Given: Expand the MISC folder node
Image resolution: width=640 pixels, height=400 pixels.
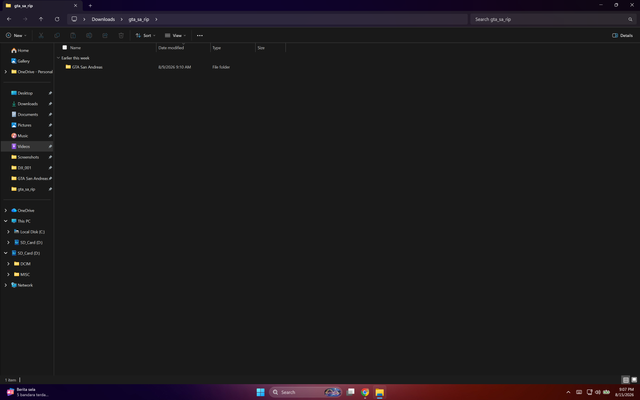Looking at the screenshot, I should pos(8,274).
